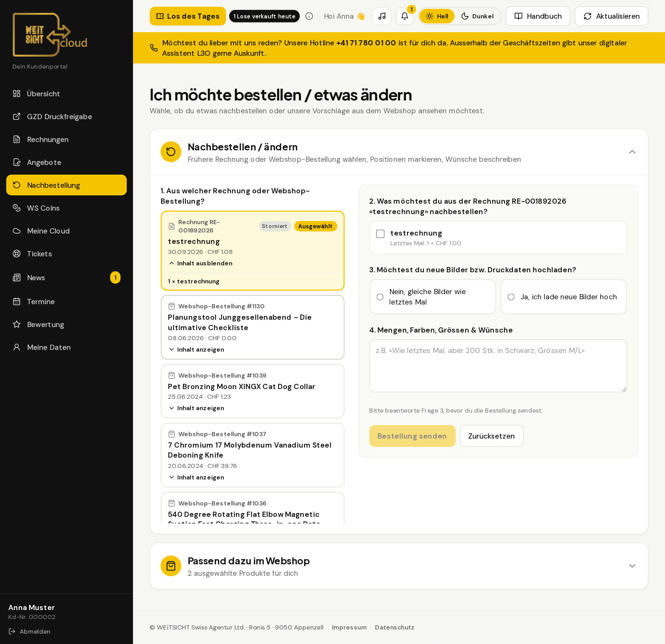Click the Meine Daten person icon

click(x=17, y=347)
